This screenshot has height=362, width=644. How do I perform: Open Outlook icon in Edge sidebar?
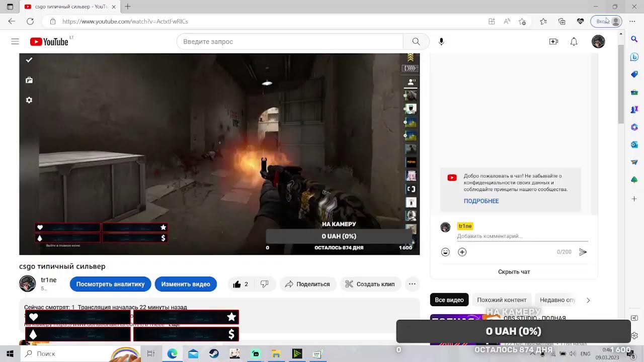click(x=634, y=144)
